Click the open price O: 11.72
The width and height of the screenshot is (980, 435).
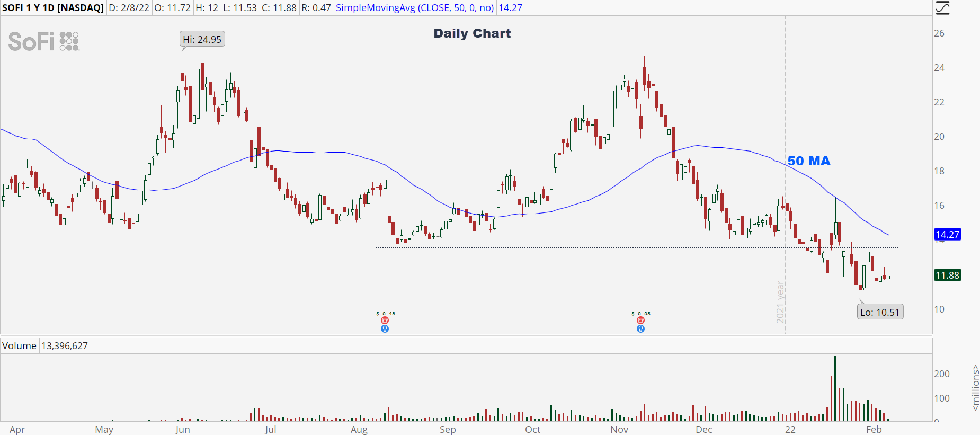click(x=172, y=8)
